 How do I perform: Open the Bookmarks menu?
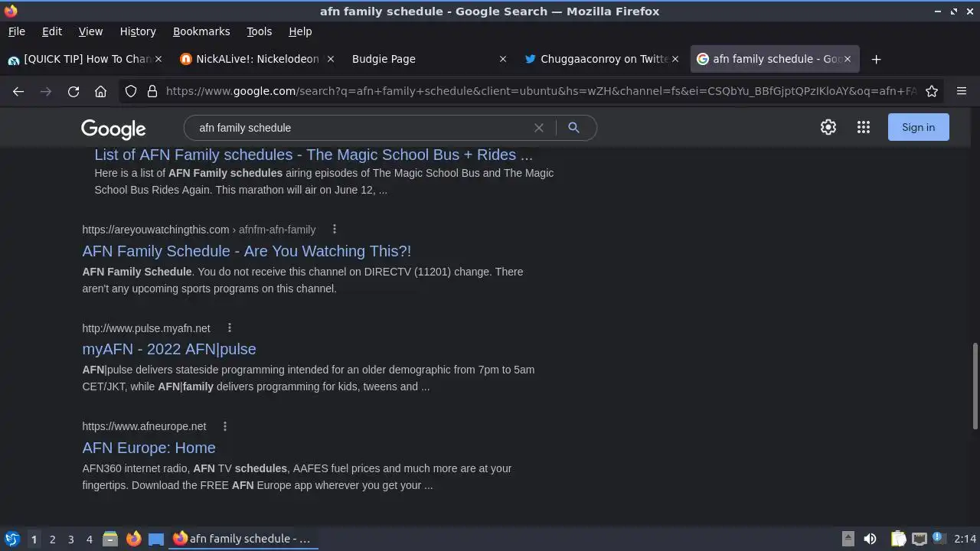201,31
